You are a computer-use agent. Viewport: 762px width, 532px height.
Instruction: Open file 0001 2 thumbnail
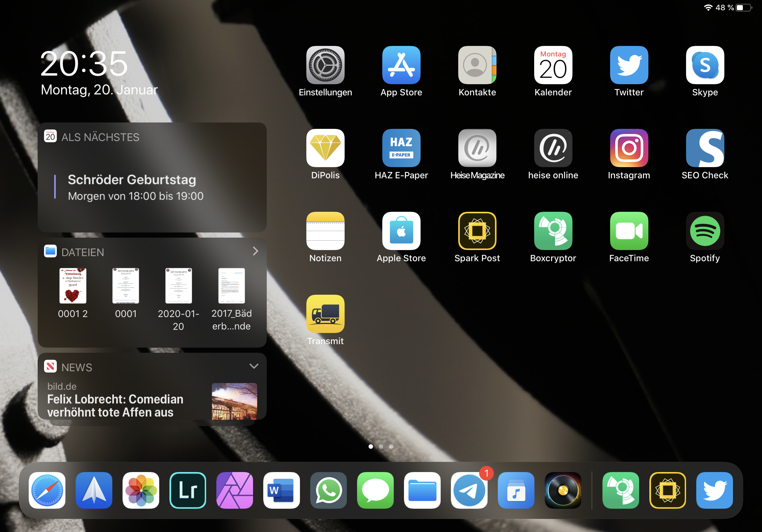[73, 285]
